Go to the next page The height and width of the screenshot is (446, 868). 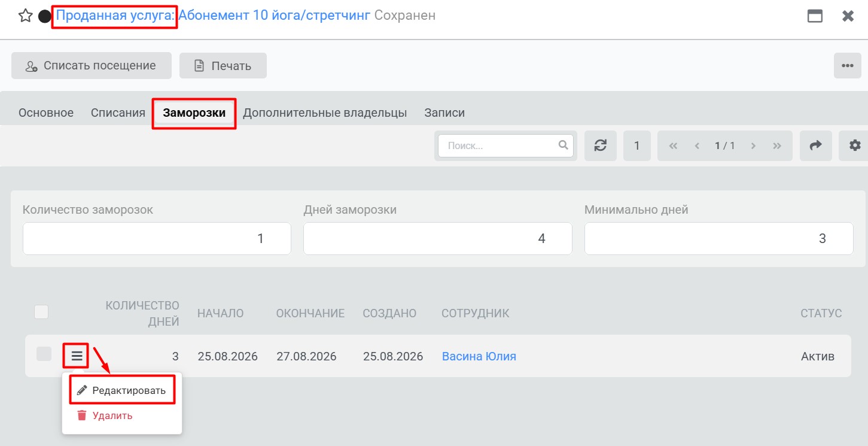point(753,145)
